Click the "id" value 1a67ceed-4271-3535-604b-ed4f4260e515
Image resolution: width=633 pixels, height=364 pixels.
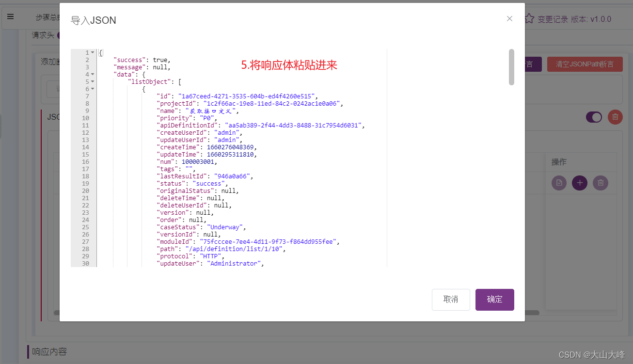pos(246,96)
